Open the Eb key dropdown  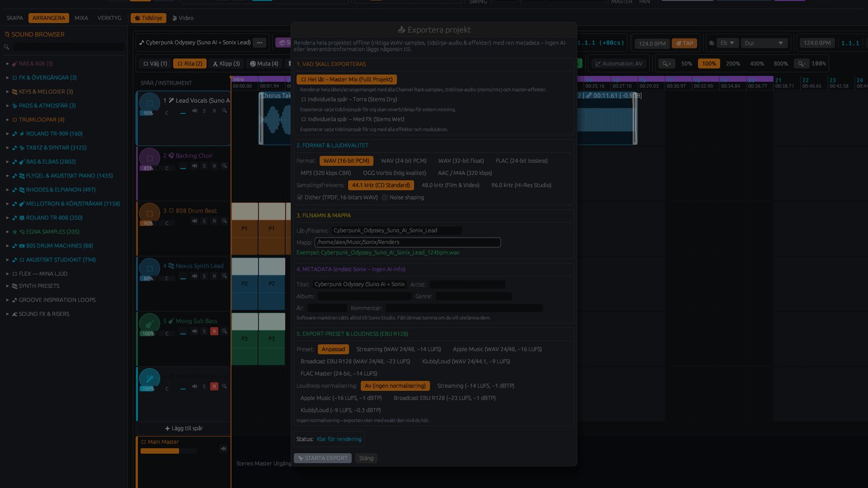click(727, 43)
